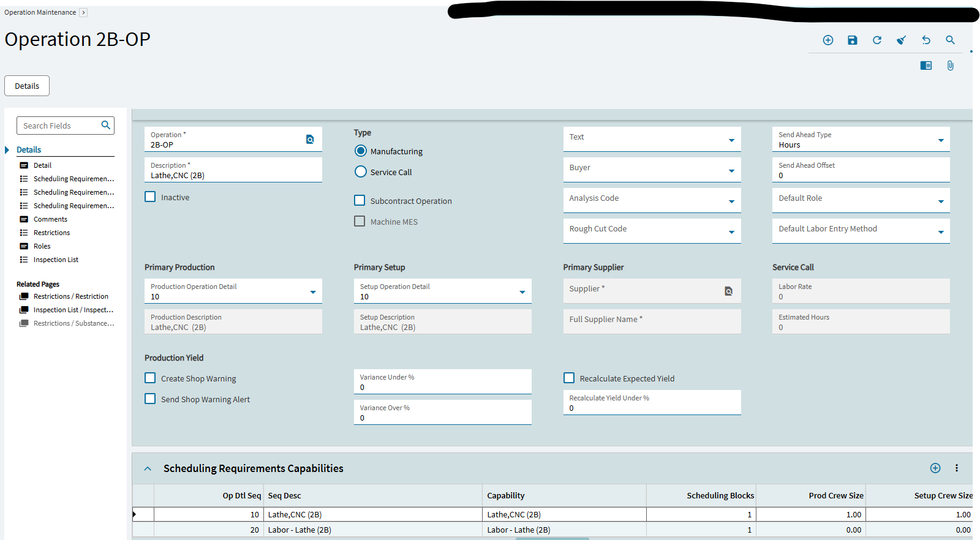The height and width of the screenshot is (540, 980).
Task: Open the Scheduling Requirements grid overflow menu
Action: tap(957, 468)
